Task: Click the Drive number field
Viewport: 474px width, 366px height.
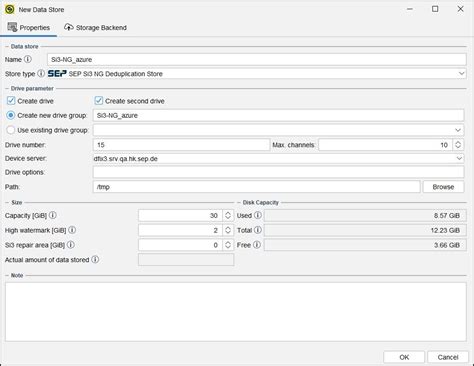Action: (x=181, y=145)
